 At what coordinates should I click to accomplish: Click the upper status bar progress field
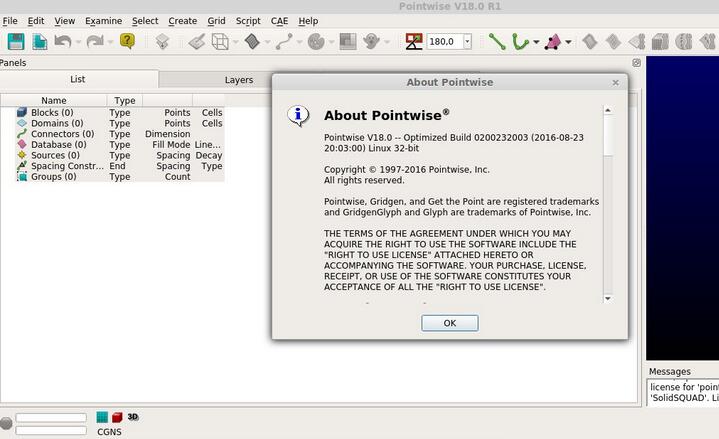pyautogui.click(x=51, y=417)
